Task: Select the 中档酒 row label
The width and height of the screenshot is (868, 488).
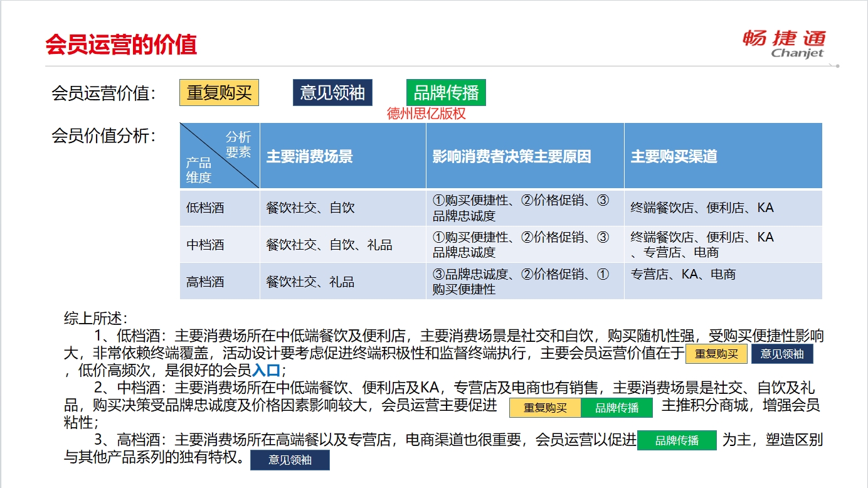Action: point(205,245)
